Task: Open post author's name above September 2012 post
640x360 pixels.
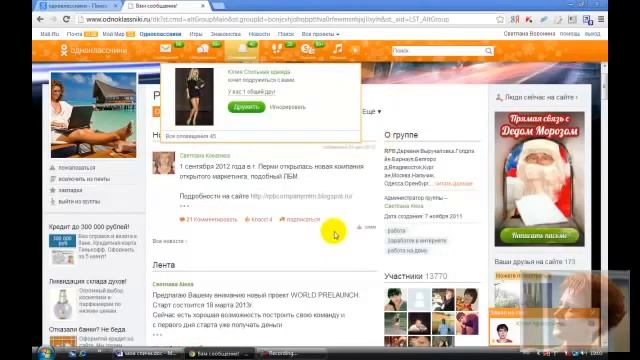Action: pyautogui.click(x=205, y=156)
